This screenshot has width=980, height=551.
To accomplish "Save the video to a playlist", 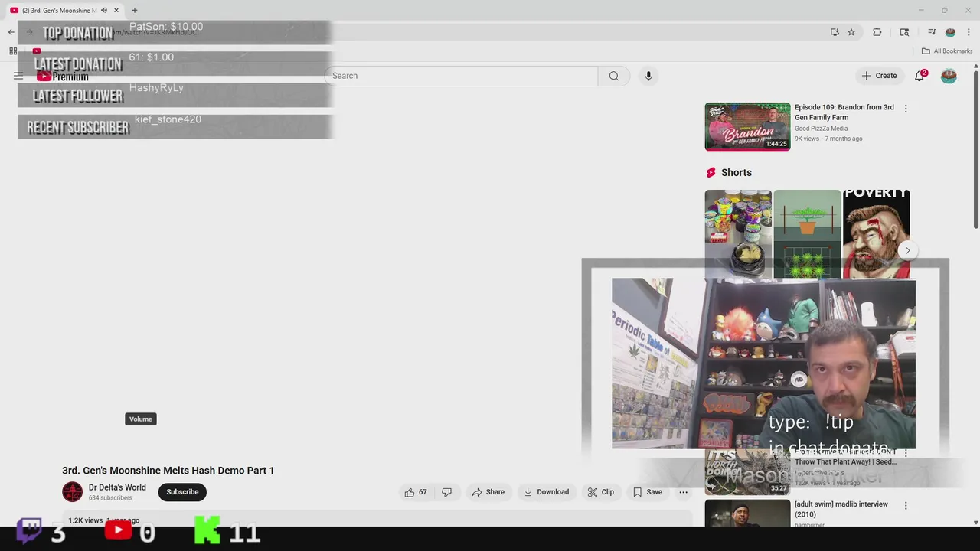I will (648, 492).
